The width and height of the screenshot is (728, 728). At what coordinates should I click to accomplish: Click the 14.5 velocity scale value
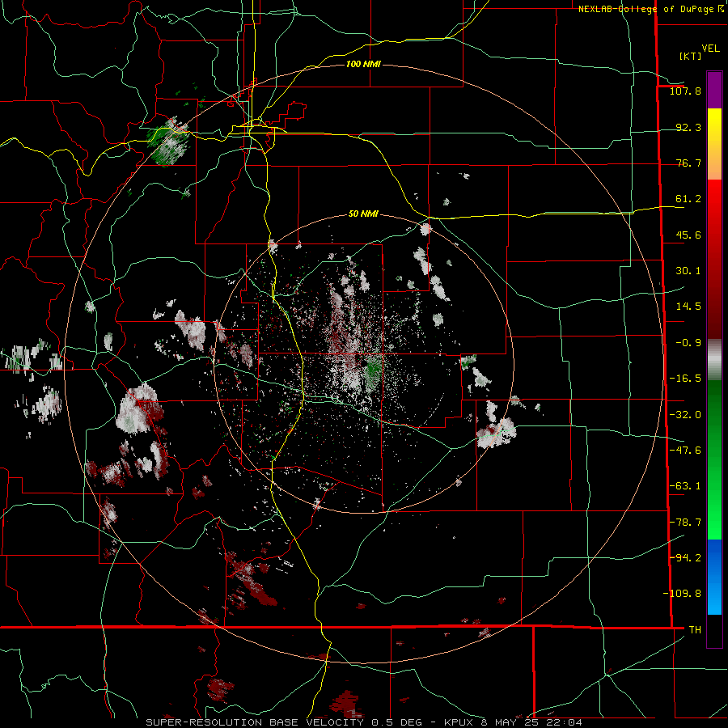pyautogui.click(x=688, y=307)
